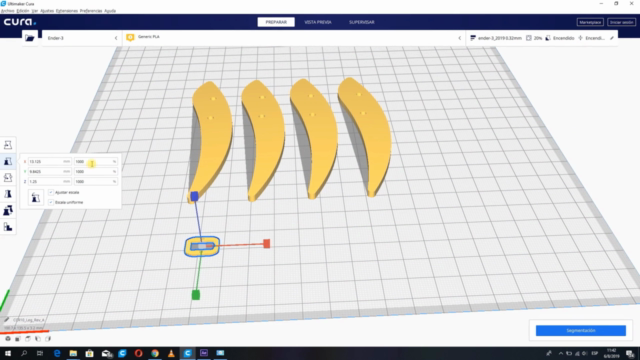Click the Segmentación slice button
This screenshot has height=360, width=640.
click(x=581, y=330)
